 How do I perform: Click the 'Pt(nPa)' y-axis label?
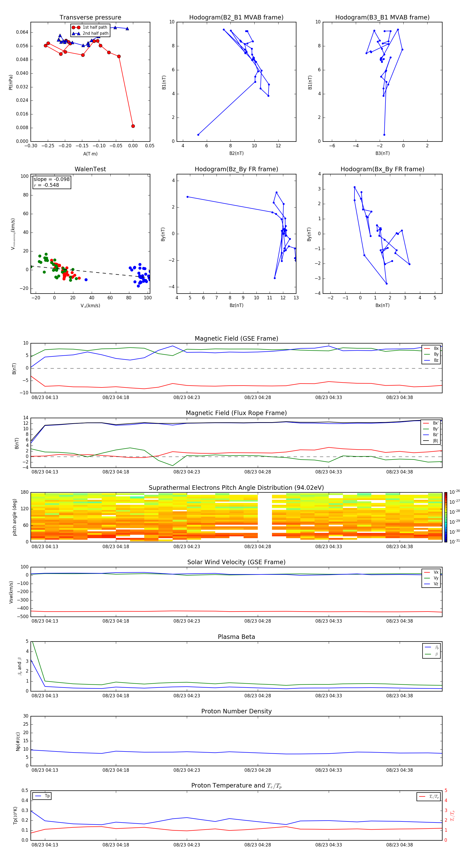[11, 82]
